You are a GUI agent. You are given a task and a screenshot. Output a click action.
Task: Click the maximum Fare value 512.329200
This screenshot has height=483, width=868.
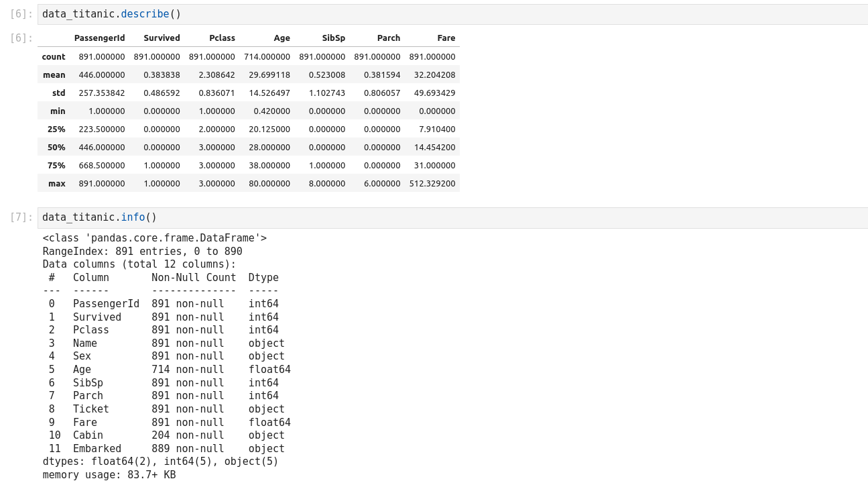click(432, 184)
